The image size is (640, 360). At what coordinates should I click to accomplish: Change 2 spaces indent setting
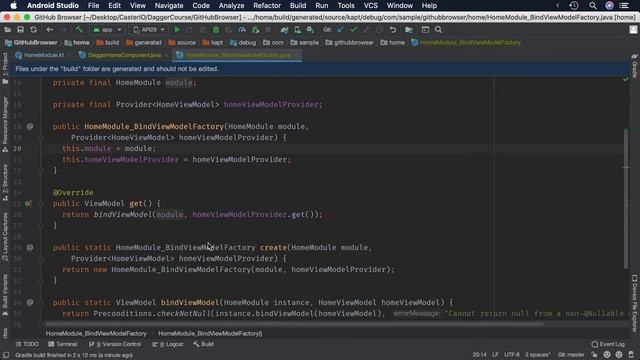(x=538, y=355)
